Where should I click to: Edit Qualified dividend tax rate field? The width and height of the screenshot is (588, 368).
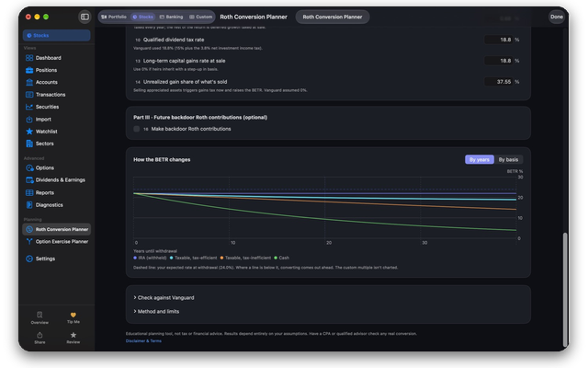[x=498, y=40]
